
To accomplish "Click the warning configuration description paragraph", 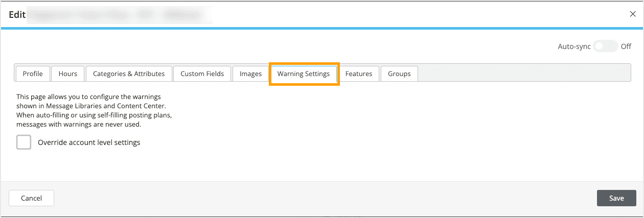I will (94, 110).
